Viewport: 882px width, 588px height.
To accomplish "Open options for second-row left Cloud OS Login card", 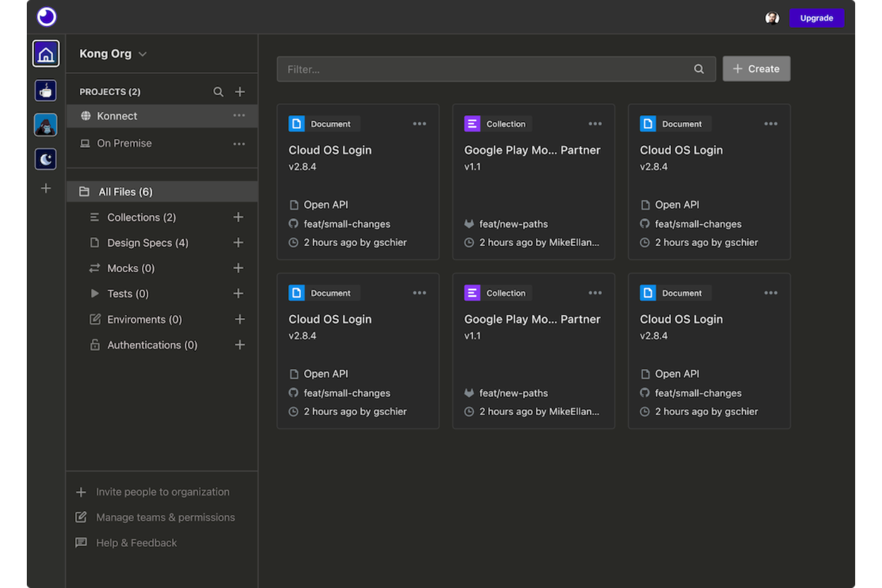I will pyautogui.click(x=420, y=293).
